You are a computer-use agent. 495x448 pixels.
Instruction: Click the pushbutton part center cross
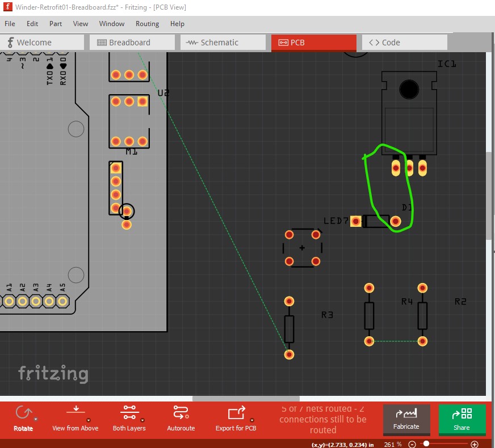pyautogui.click(x=302, y=248)
